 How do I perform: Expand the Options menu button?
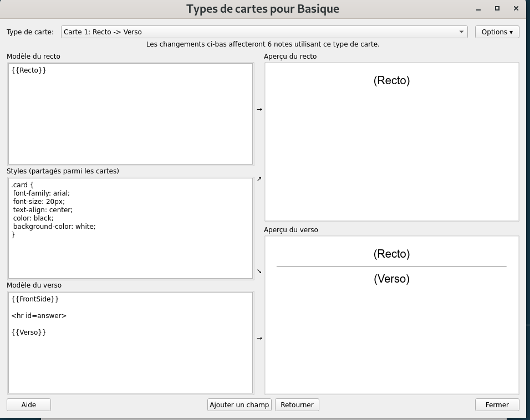[x=497, y=32]
